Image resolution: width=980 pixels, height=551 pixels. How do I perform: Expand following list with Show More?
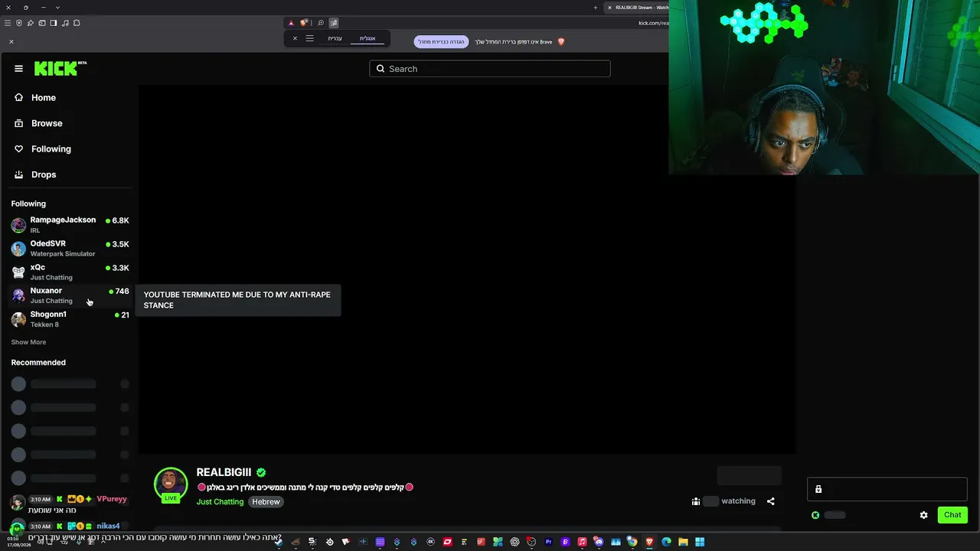28,342
